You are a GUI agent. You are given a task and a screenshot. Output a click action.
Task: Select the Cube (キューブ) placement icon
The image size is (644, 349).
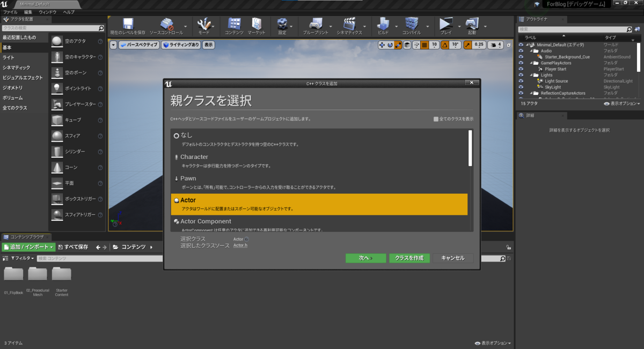pos(57,120)
